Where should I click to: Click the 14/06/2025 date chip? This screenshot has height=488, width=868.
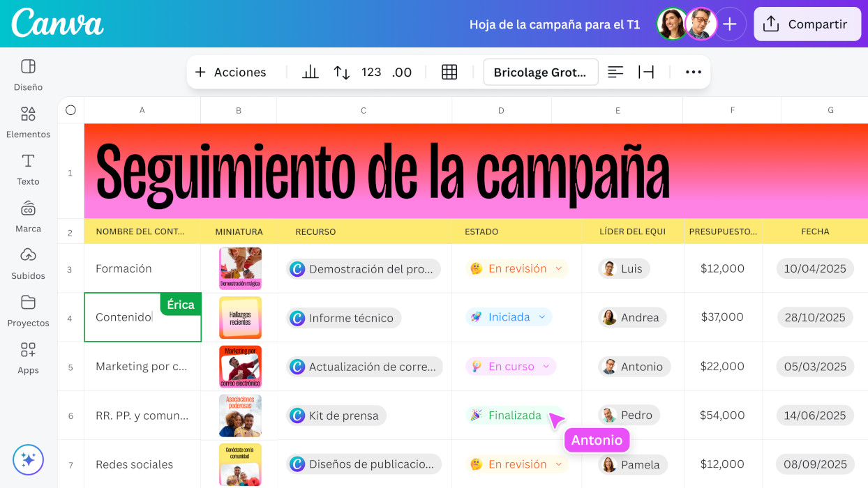[815, 415]
